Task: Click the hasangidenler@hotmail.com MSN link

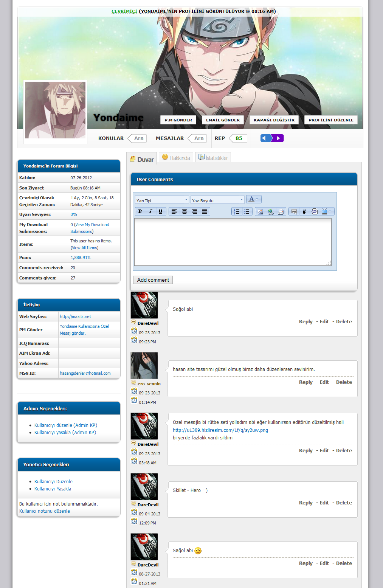Action: pos(85,373)
